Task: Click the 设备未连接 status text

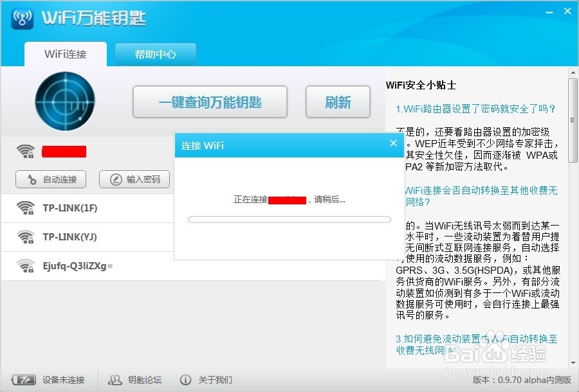Action: click(64, 380)
